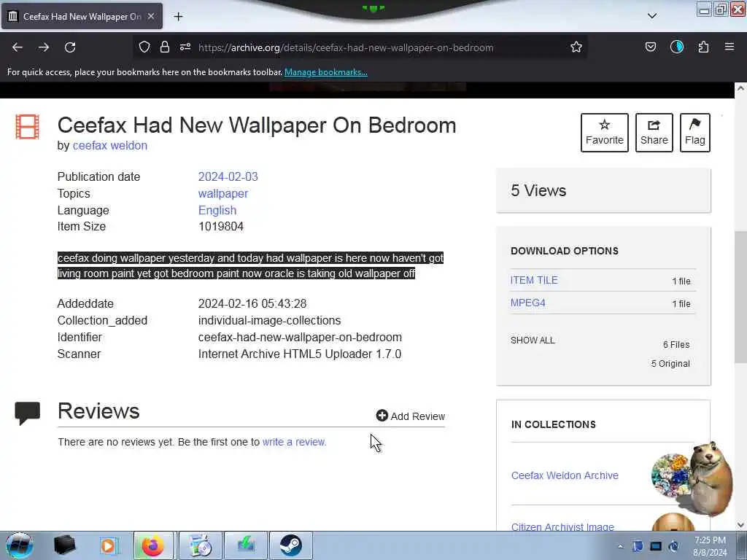Open the Firefox account circle icon
The image size is (747, 560).
click(x=676, y=47)
